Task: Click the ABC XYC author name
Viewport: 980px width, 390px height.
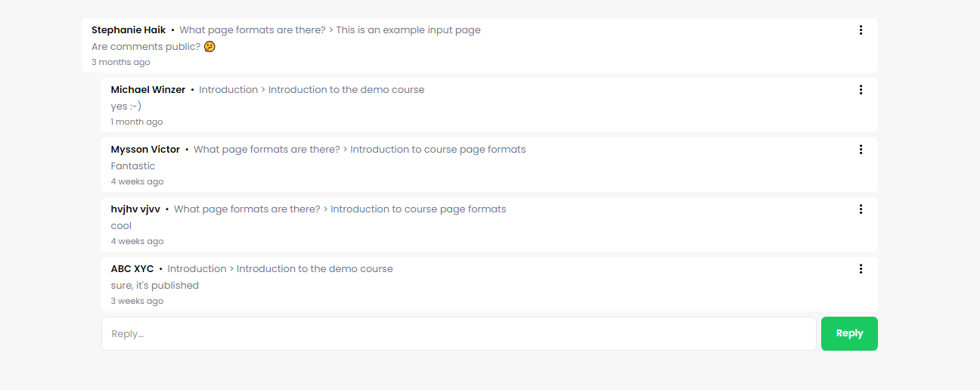Action: click(132, 269)
